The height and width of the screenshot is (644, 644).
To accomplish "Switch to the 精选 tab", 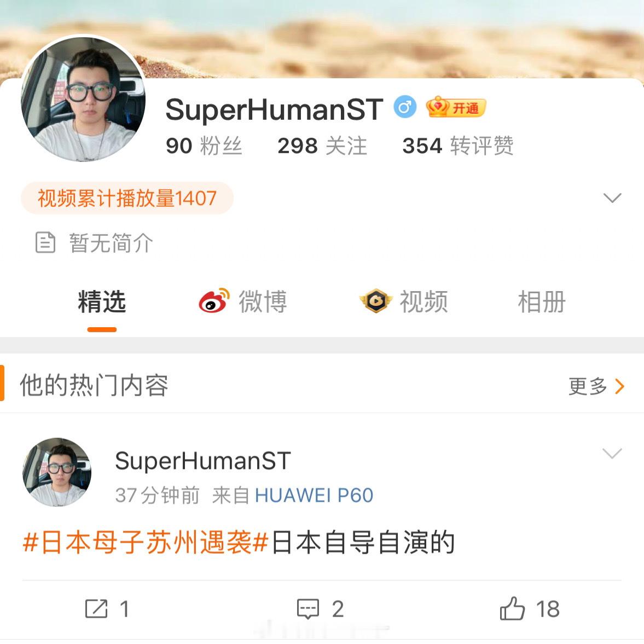I will pyautogui.click(x=102, y=302).
